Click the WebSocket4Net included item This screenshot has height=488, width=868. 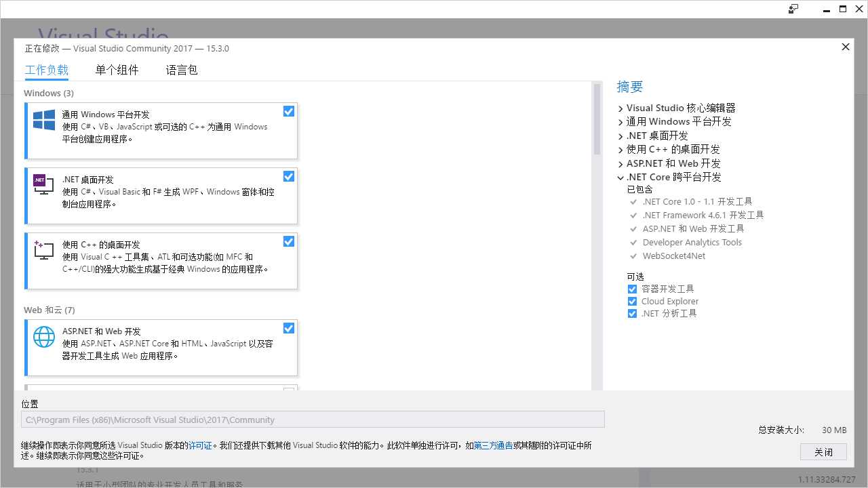tap(674, 256)
